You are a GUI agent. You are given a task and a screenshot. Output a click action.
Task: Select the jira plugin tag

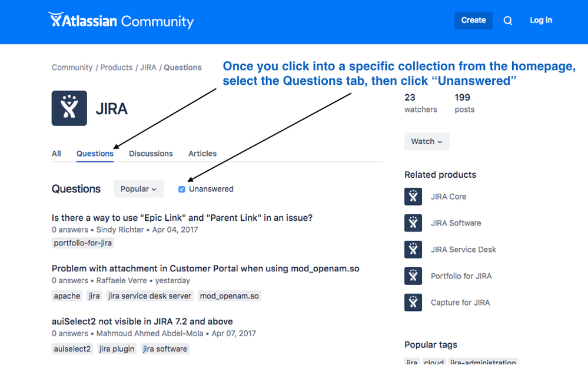(117, 349)
